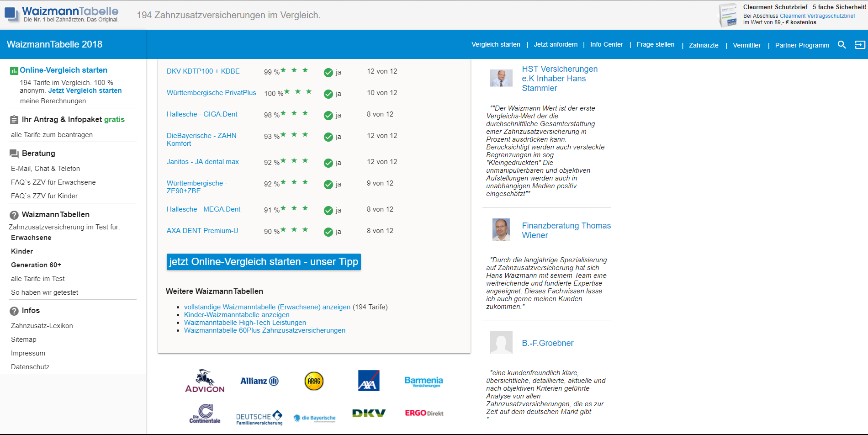Open Online-Vergleich starten sidebar heading

[64, 70]
